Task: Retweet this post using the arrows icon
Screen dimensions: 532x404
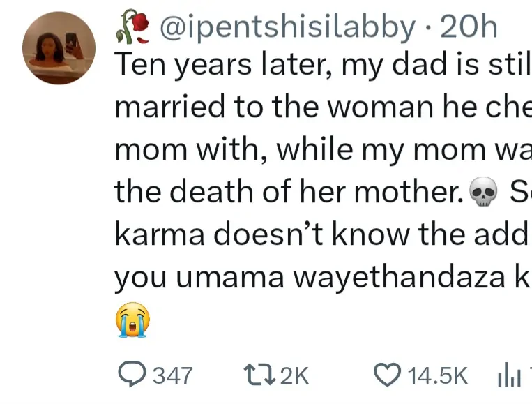Action: pyautogui.click(x=261, y=375)
